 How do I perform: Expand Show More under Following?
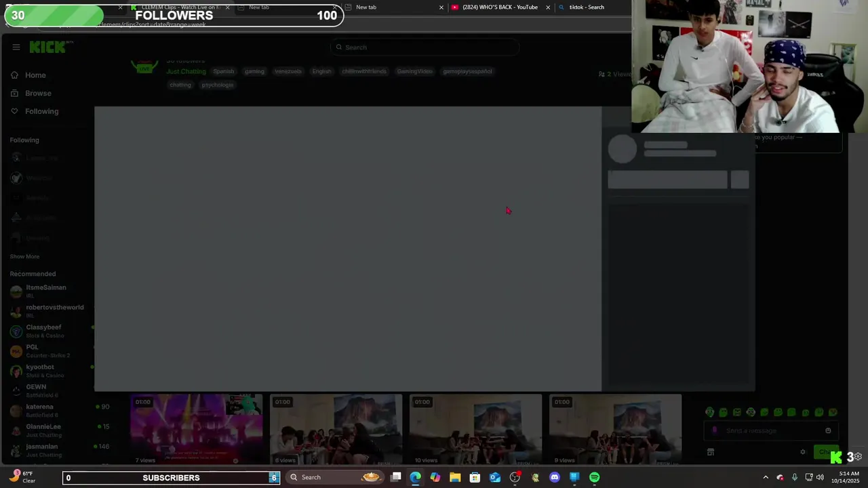24,257
